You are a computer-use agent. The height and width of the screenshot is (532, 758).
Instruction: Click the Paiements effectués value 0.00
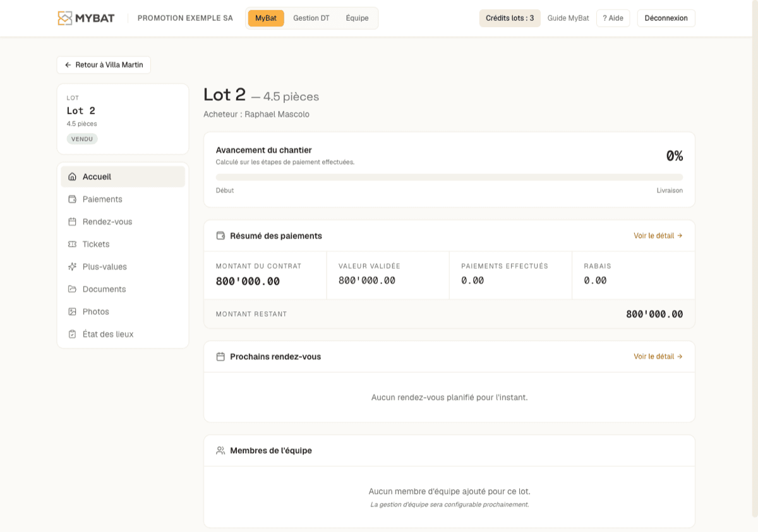click(472, 281)
